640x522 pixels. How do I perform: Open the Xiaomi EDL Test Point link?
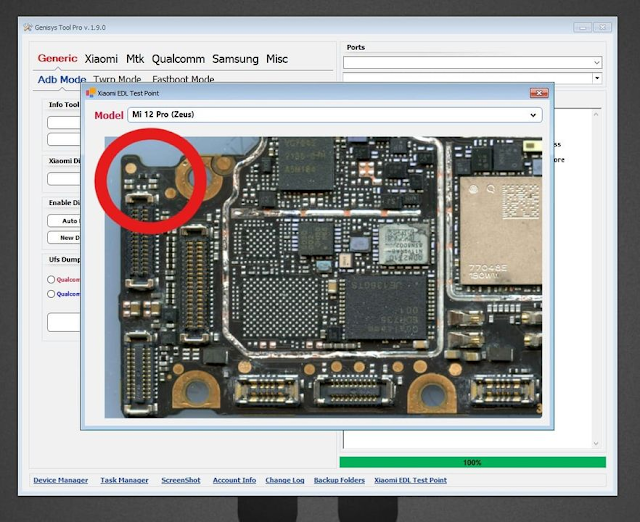[410, 480]
